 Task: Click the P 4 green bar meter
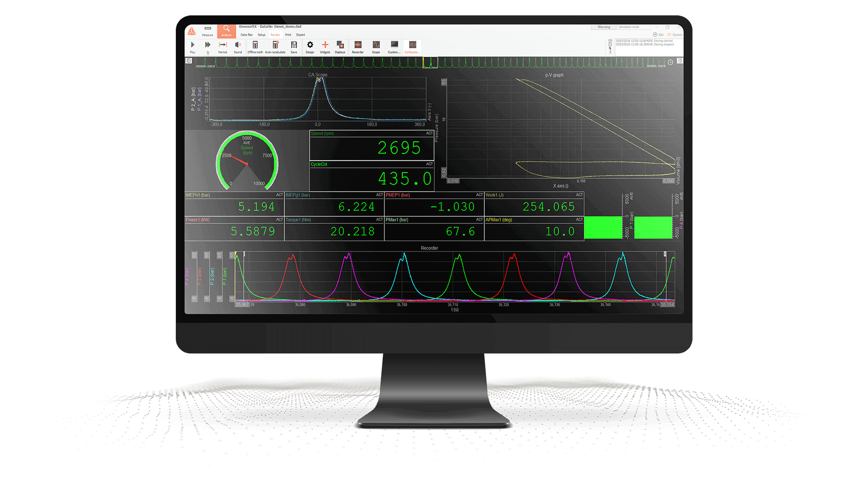tap(653, 227)
